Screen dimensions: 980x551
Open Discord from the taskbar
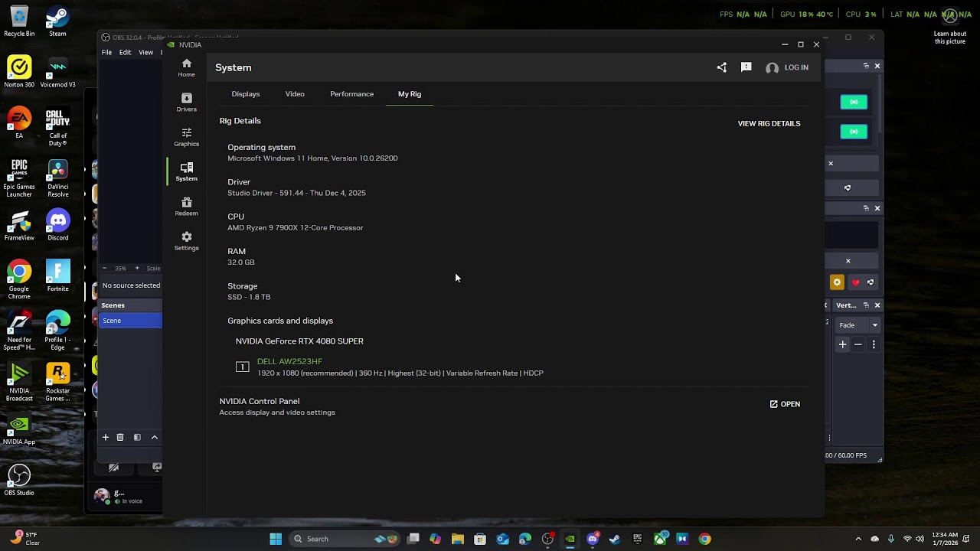click(x=592, y=539)
